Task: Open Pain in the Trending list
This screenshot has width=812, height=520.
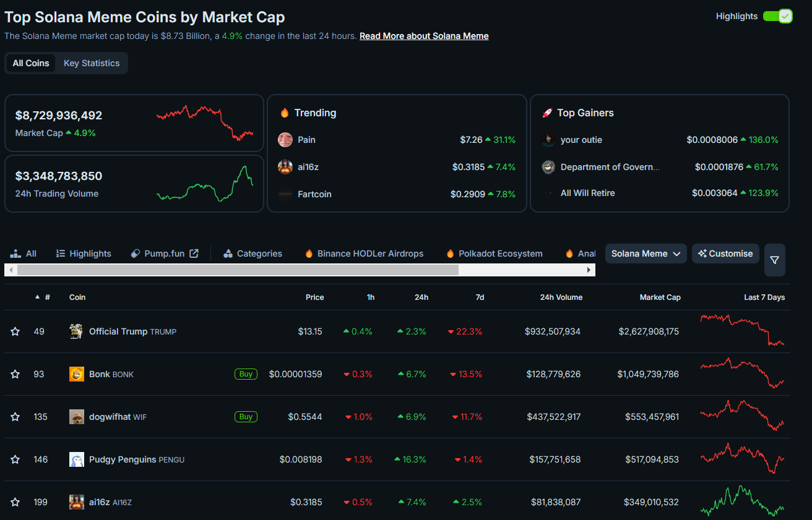Action: pos(306,140)
